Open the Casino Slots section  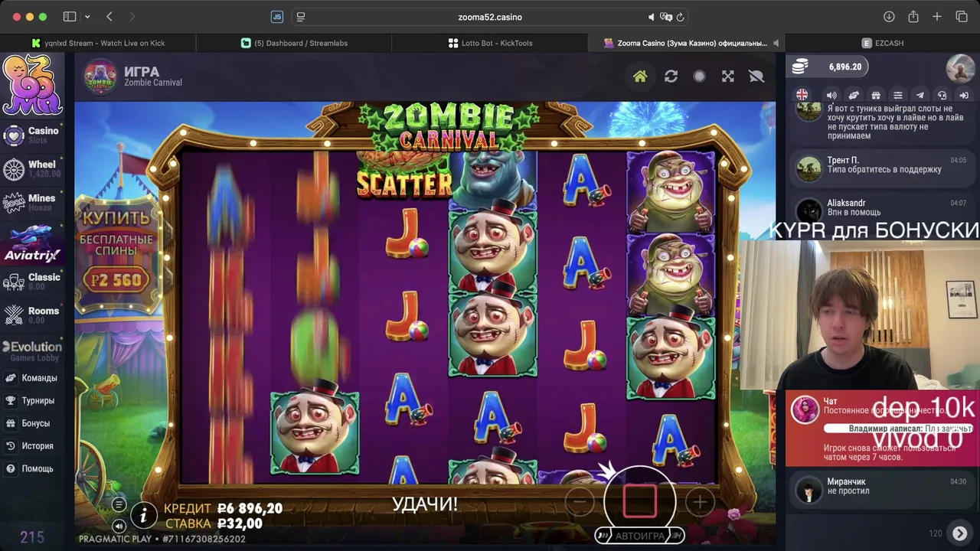tap(32, 135)
